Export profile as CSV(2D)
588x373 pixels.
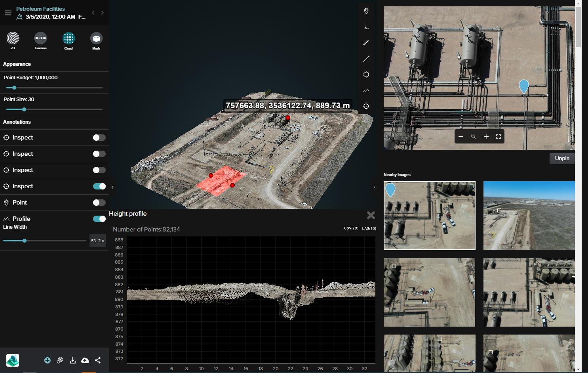point(351,228)
